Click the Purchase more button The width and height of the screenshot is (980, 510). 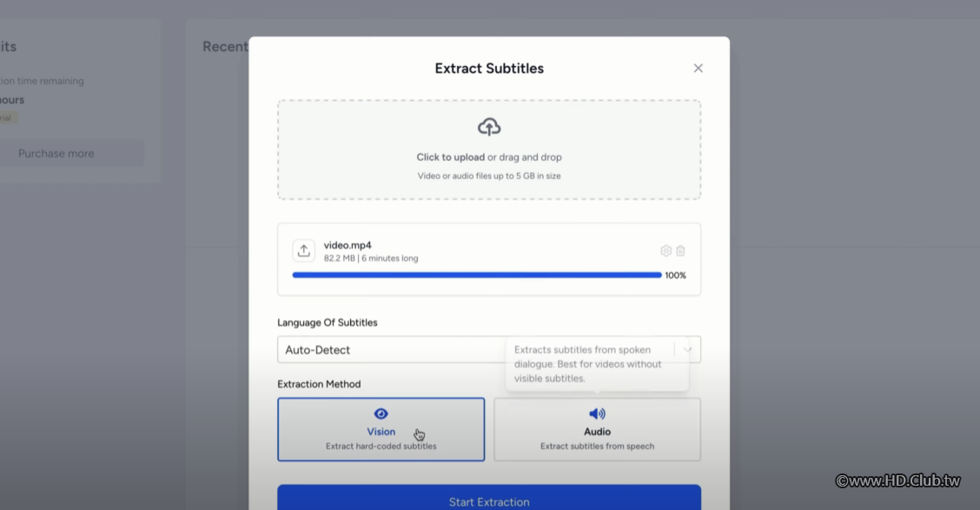(x=56, y=154)
